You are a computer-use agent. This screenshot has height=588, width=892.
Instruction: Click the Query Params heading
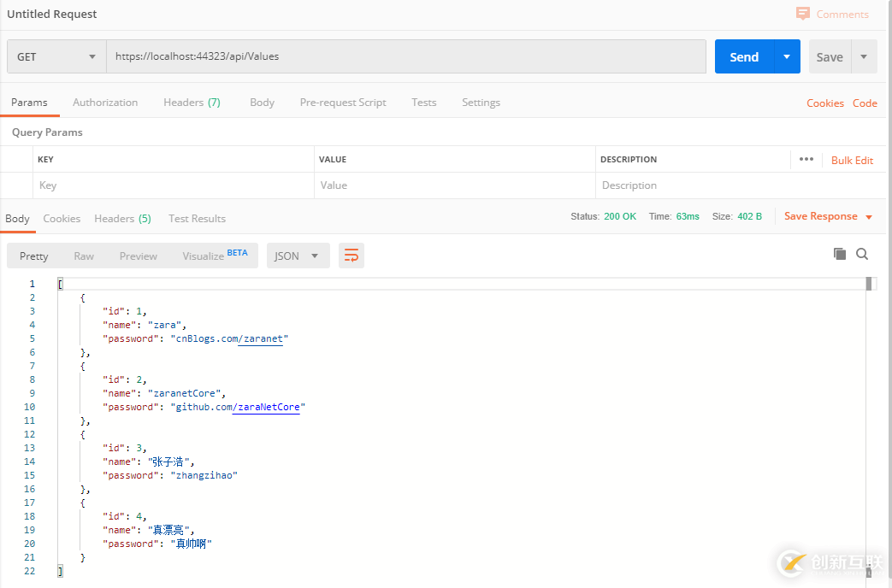pyautogui.click(x=47, y=132)
